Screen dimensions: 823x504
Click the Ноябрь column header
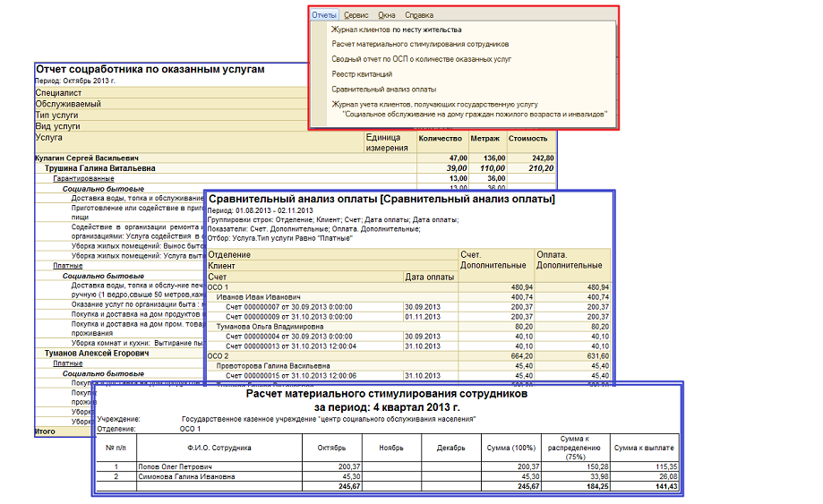(391, 448)
